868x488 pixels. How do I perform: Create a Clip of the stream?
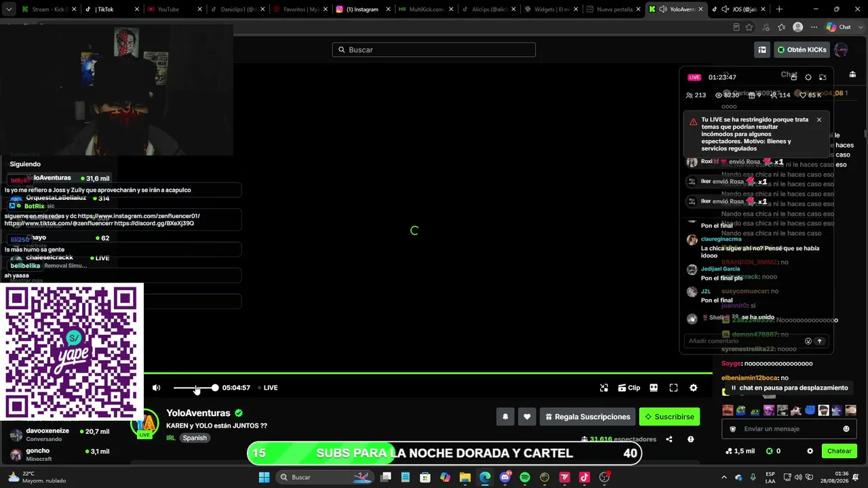(629, 388)
